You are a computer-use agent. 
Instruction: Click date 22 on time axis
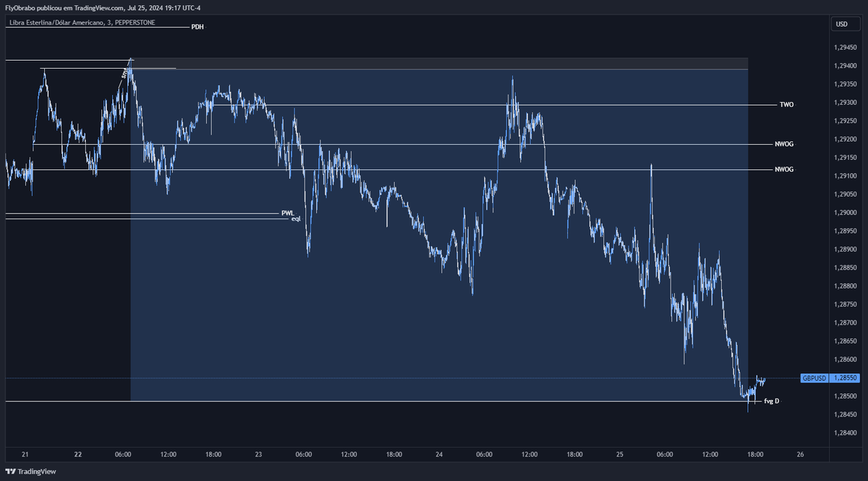click(x=78, y=454)
